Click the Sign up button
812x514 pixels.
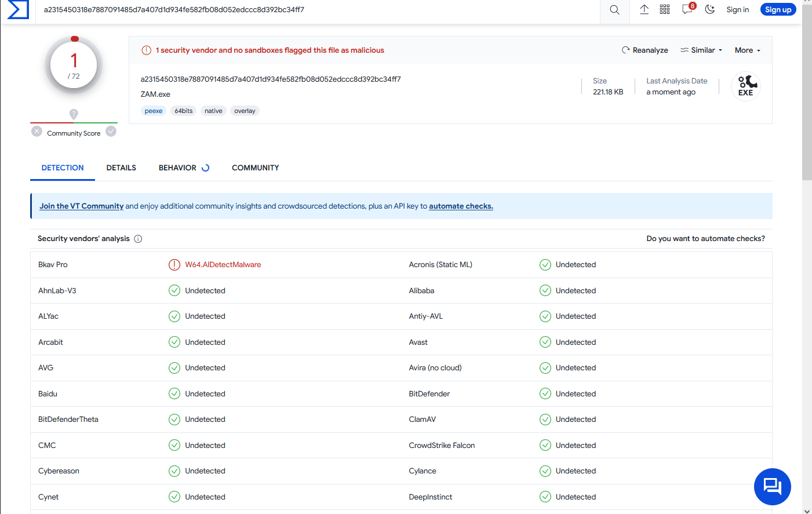tap(778, 10)
